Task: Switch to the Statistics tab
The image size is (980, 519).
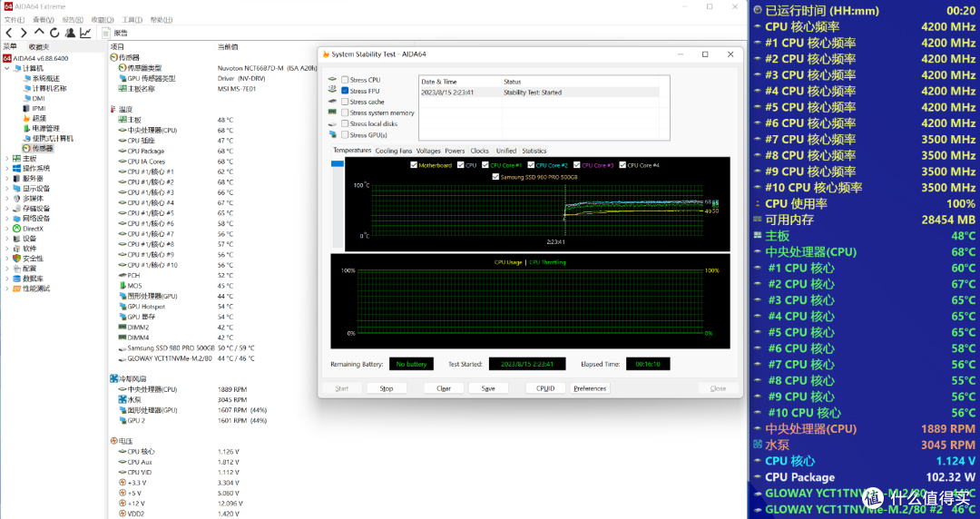Action: coord(534,151)
